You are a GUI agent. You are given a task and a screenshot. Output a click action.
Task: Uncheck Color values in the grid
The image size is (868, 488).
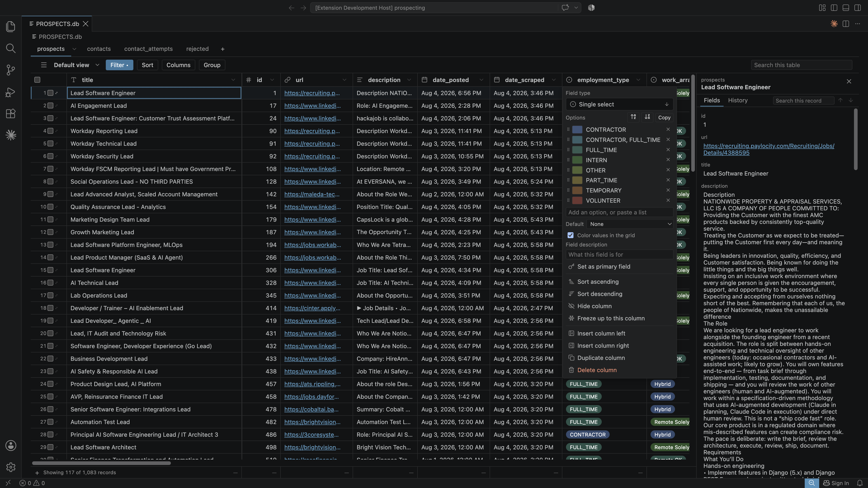(571, 235)
